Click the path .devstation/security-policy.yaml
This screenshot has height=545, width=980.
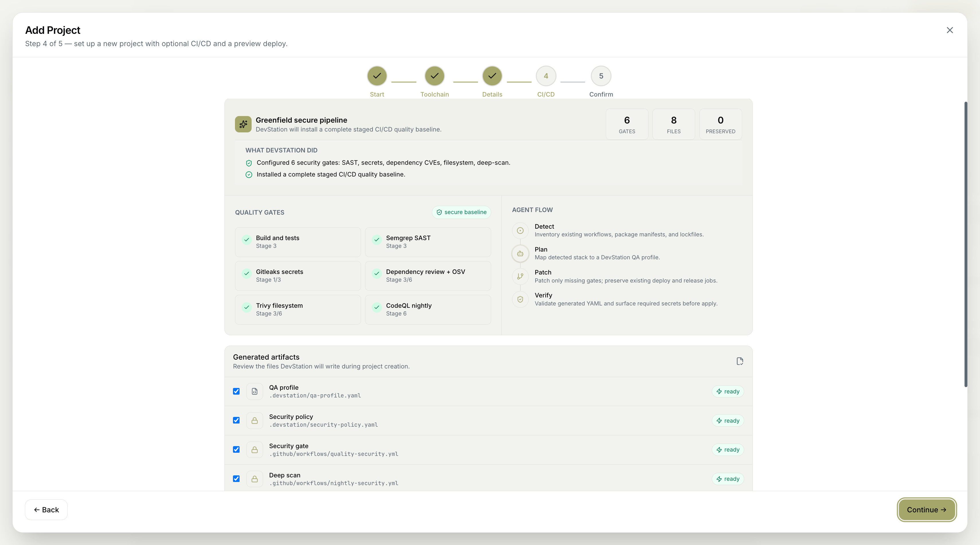[324, 425]
